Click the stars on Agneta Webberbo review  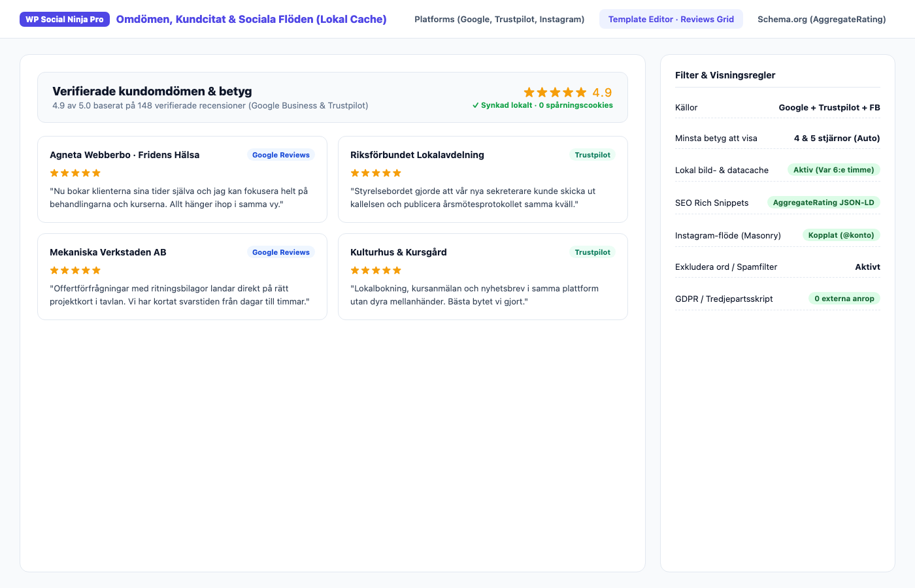pyautogui.click(x=75, y=173)
